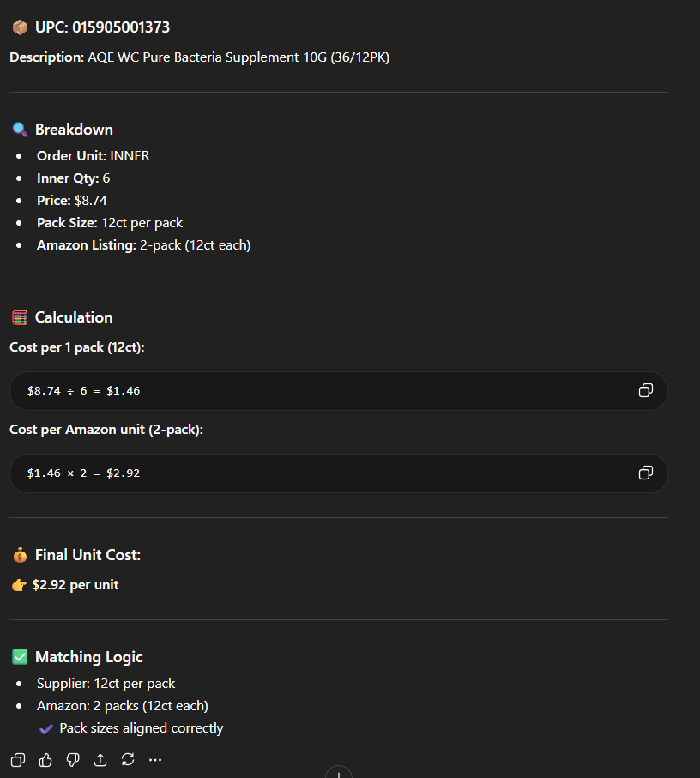Viewport: 700px width, 778px height.
Task: Regenerate the response
Action: [128, 759]
